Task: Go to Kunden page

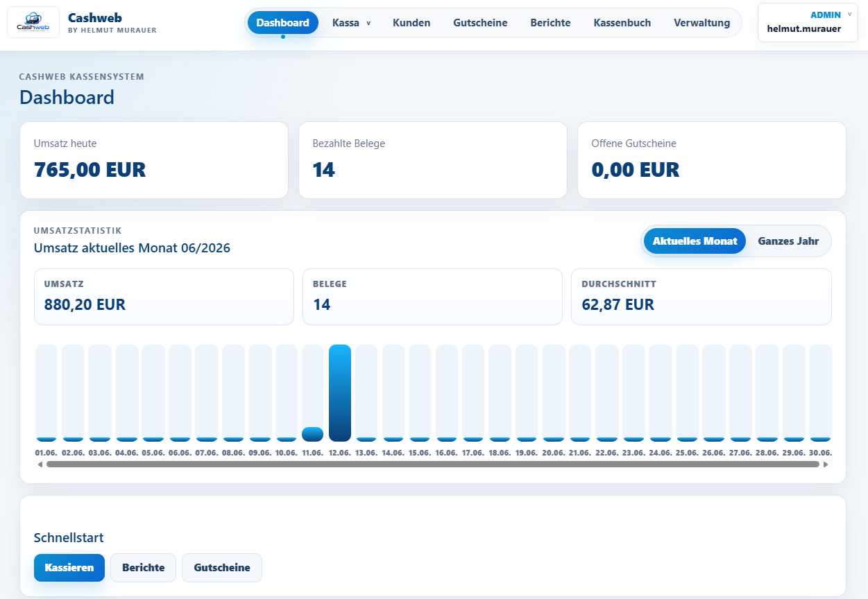Action: (411, 23)
